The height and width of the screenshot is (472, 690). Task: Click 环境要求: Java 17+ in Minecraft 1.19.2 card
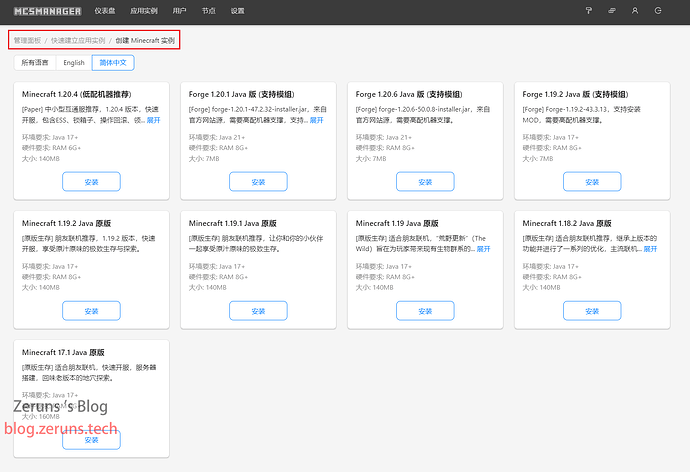[50, 266]
